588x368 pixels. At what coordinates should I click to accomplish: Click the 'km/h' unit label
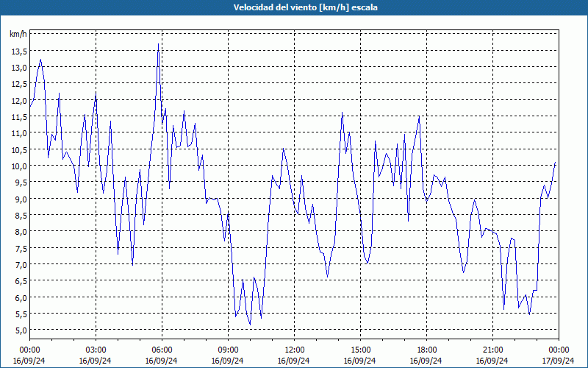pyautogui.click(x=18, y=34)
